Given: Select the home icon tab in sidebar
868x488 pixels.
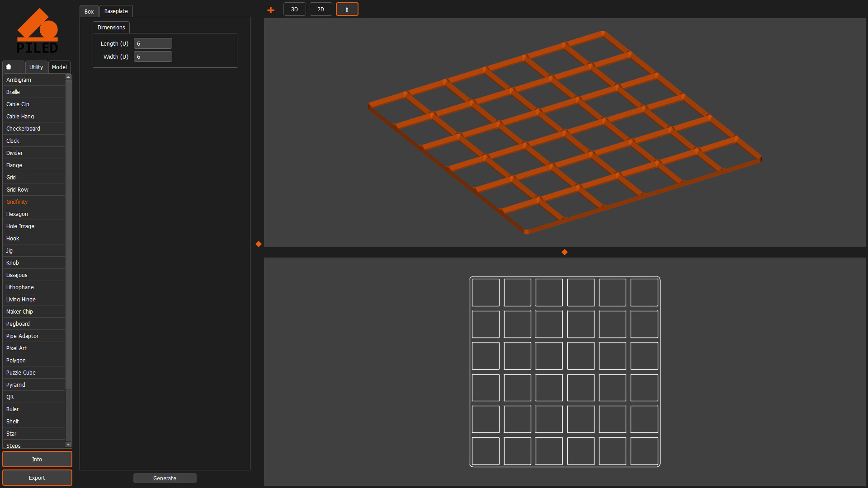Looking at the screenshot, I should point(13,66).
